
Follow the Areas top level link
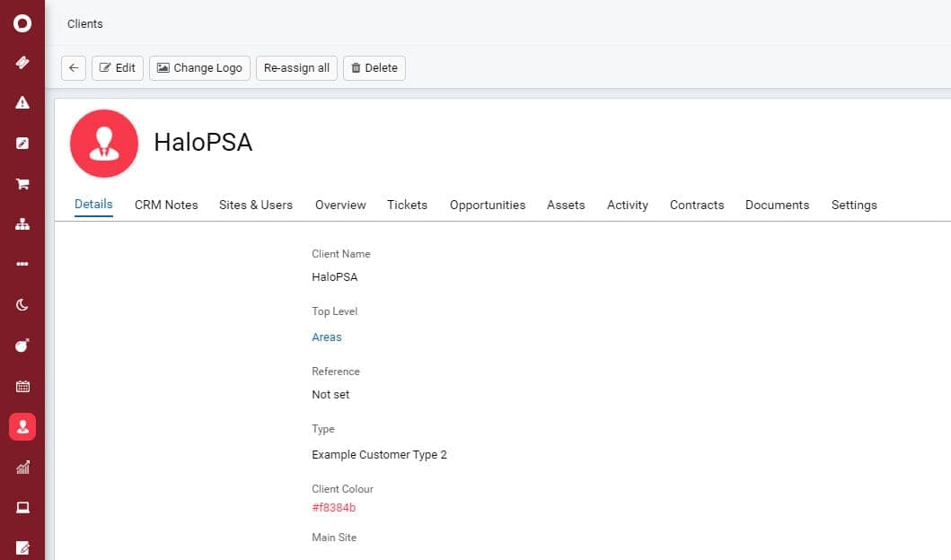327,337
